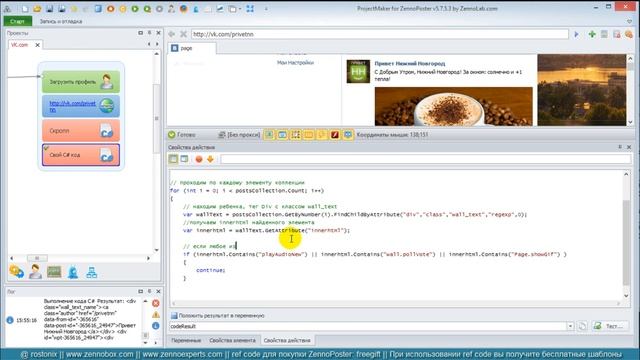Switch to the Свойства элемента tab

[x=232, y=340]
